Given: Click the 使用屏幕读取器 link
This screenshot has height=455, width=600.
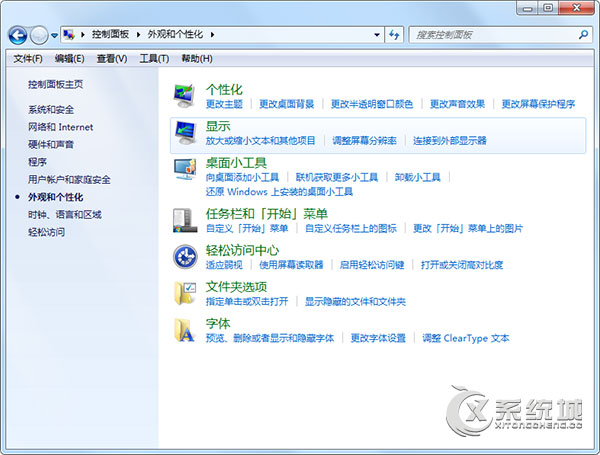Looking at the screenshot, I should (x=291, y=265).
